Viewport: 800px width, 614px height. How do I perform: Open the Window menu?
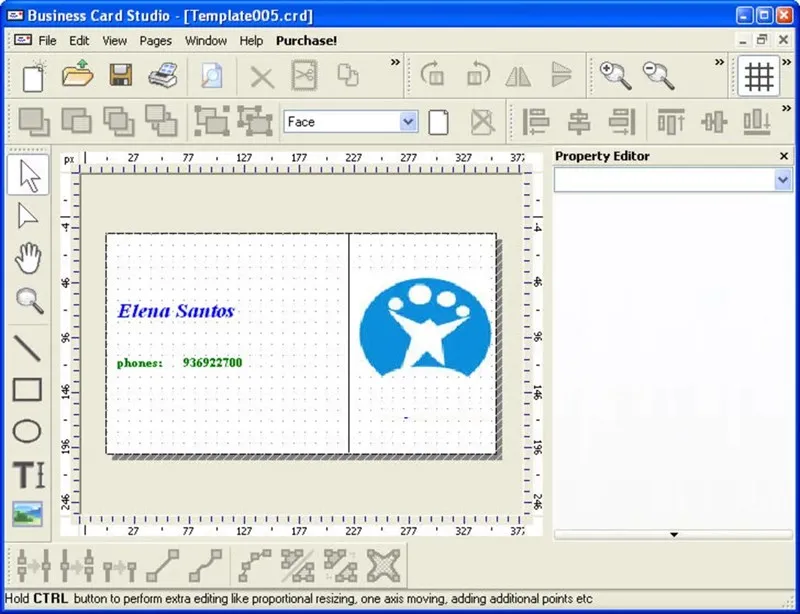pos(206,41)
